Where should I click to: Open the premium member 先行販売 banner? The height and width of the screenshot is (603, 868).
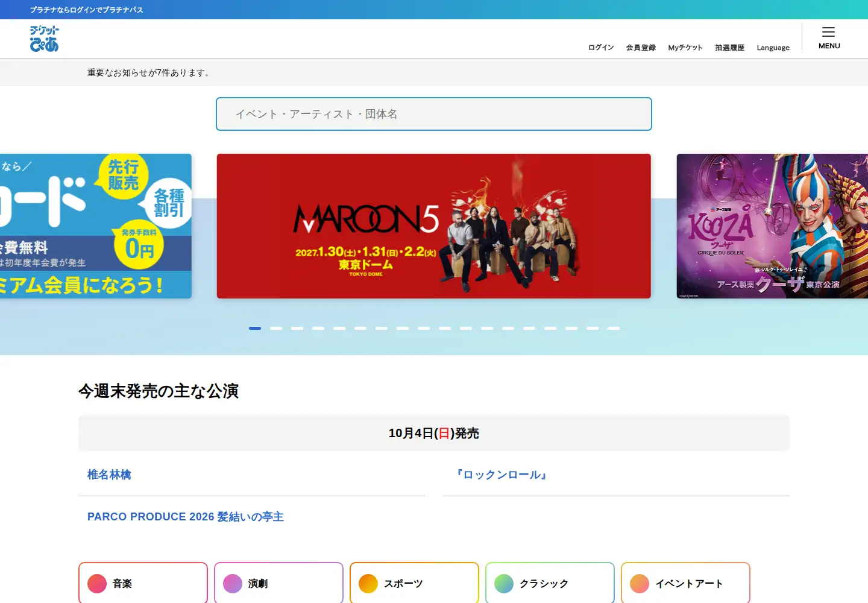[96, 226]
